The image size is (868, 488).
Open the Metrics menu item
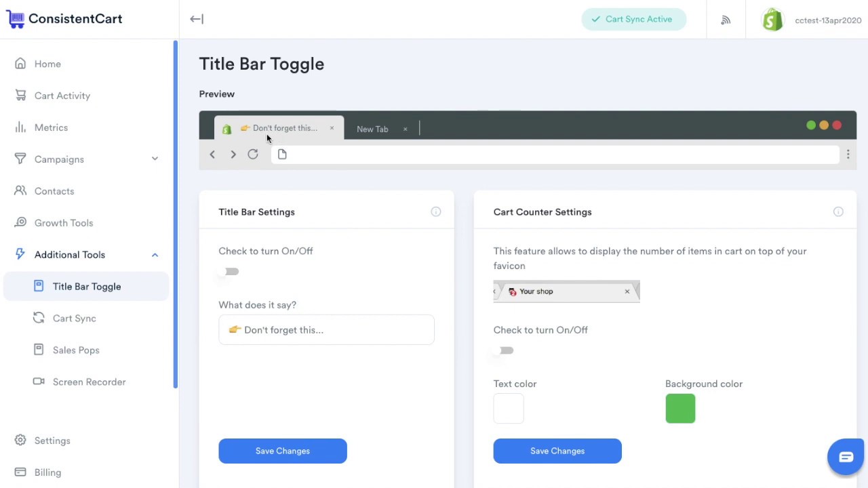click(x=51, y=127)
